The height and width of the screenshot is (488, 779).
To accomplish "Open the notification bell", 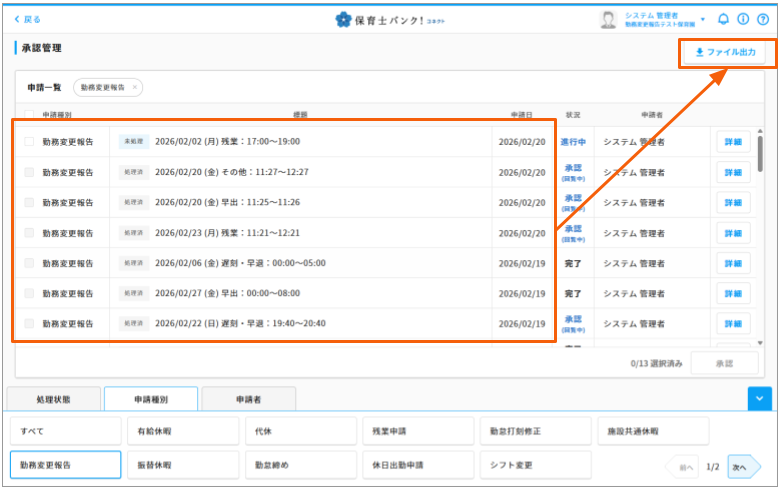I will point(724,19).
